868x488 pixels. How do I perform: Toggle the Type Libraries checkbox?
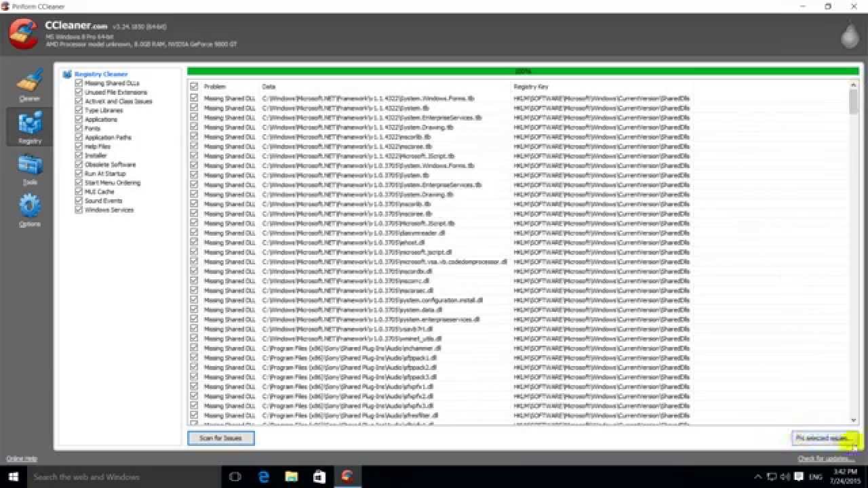[x=79, y=110]
